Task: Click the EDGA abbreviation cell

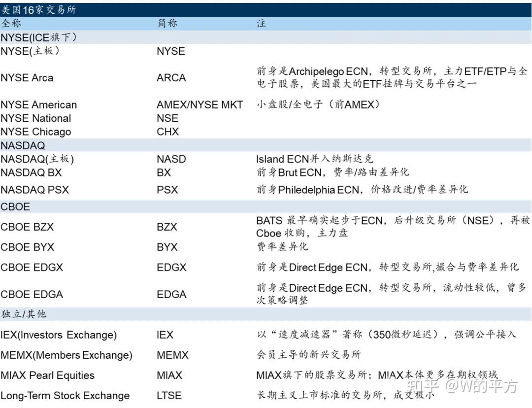Action: 171,294
